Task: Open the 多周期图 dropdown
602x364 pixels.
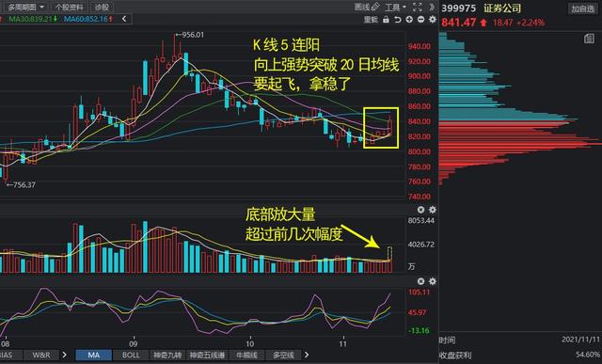Action: tap(25, 7)
